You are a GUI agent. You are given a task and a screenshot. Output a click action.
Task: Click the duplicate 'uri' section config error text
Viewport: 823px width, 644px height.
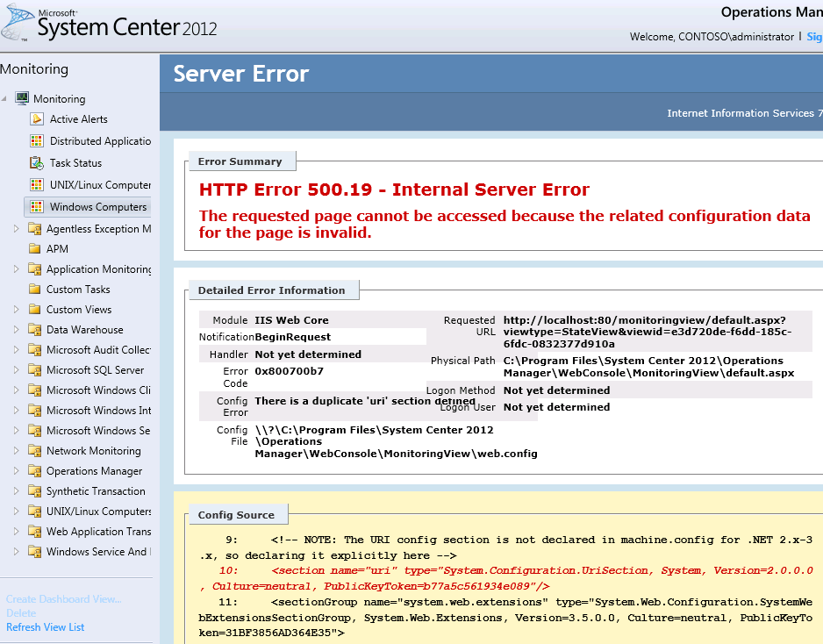365,401
